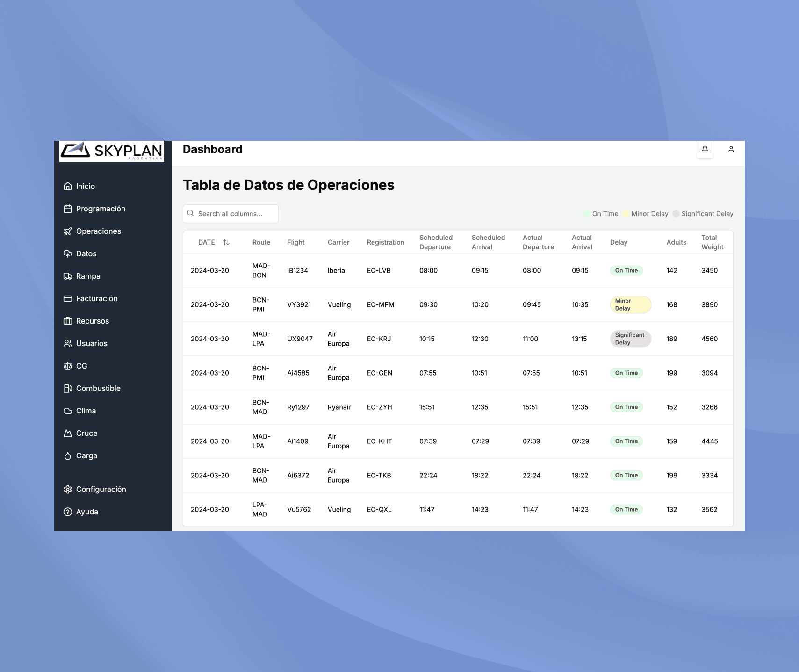Image resolution: width=799 pixels, height=672 pixels.
Task: Open notifications bell icon
Action: pyautogui.click(x=705, y=149)
